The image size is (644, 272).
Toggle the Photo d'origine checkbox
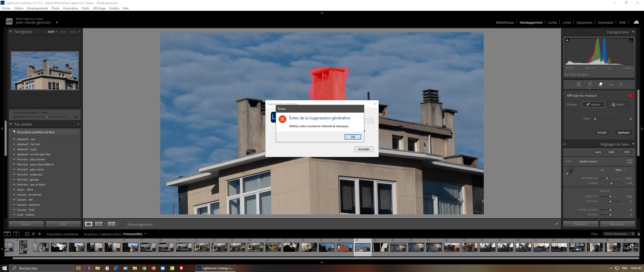[x=567, y=75]
